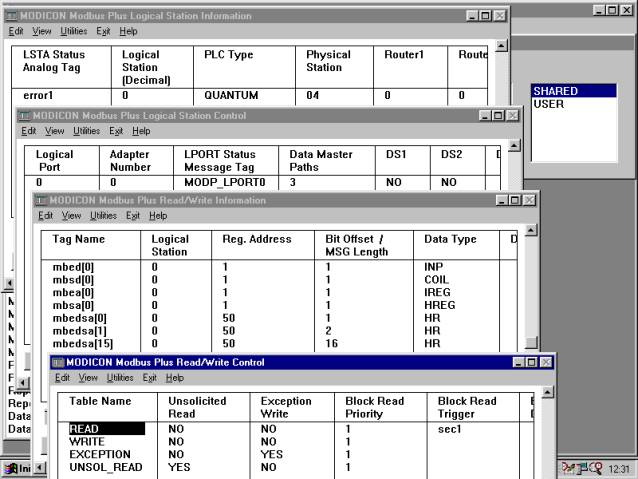
Task: Open Help menu in Logical Station Information window
Action: point(128,31)
